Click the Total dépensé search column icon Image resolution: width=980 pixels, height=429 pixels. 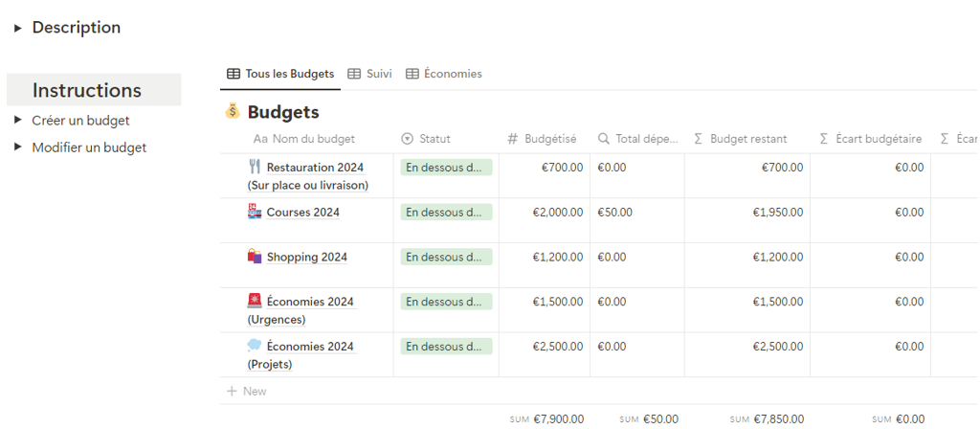[x=603, y=139]
